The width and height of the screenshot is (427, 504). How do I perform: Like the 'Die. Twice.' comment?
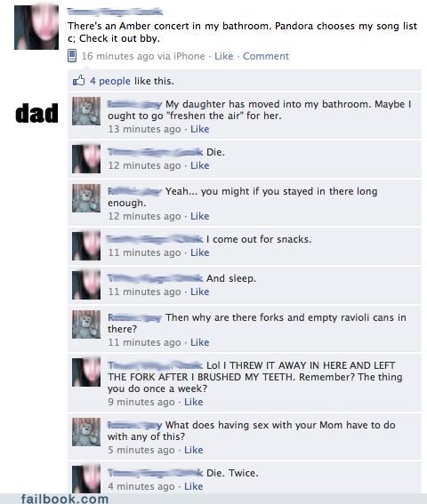click(193, 486)
